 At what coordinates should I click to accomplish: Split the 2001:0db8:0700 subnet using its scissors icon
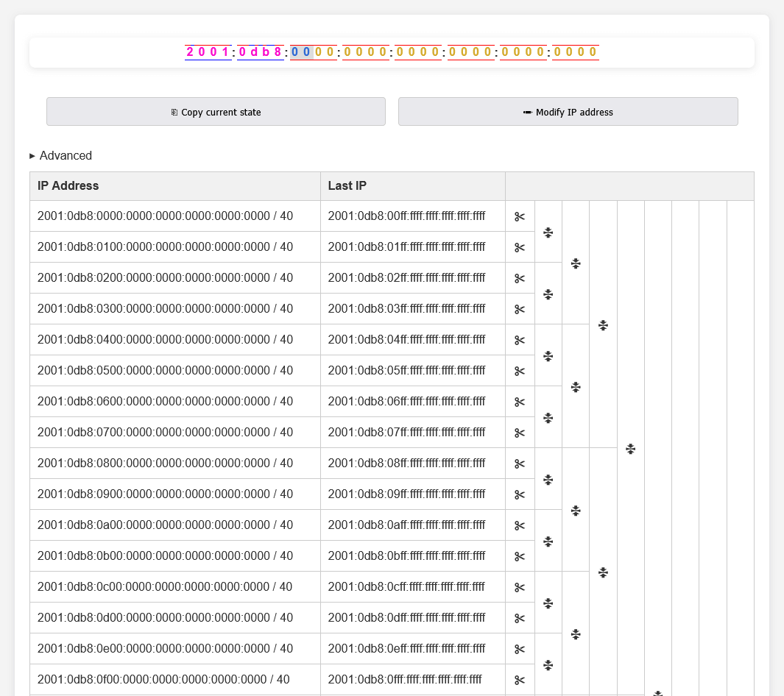(x=520, y=433)
